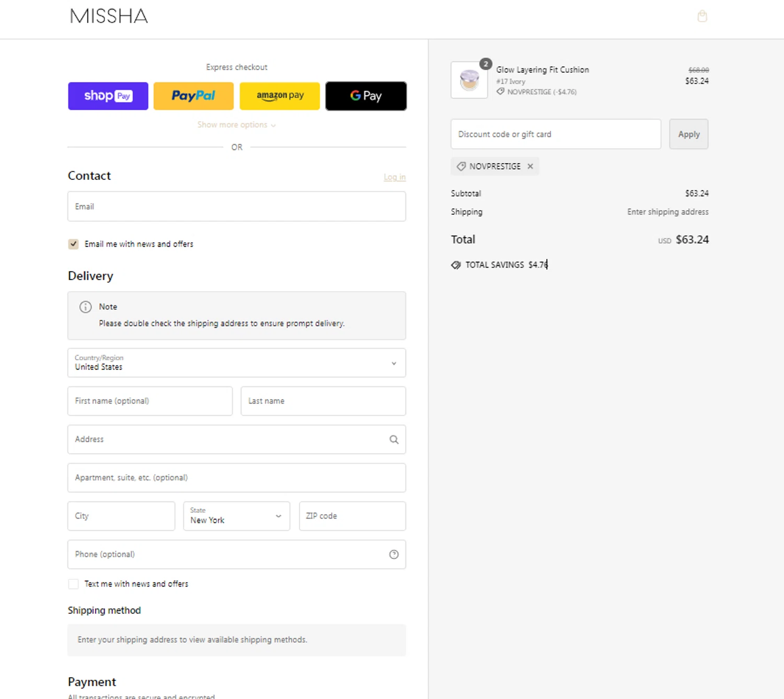Open the Country/Region dropdown
The image size is (784, 699).
click(x=237, y=363)
